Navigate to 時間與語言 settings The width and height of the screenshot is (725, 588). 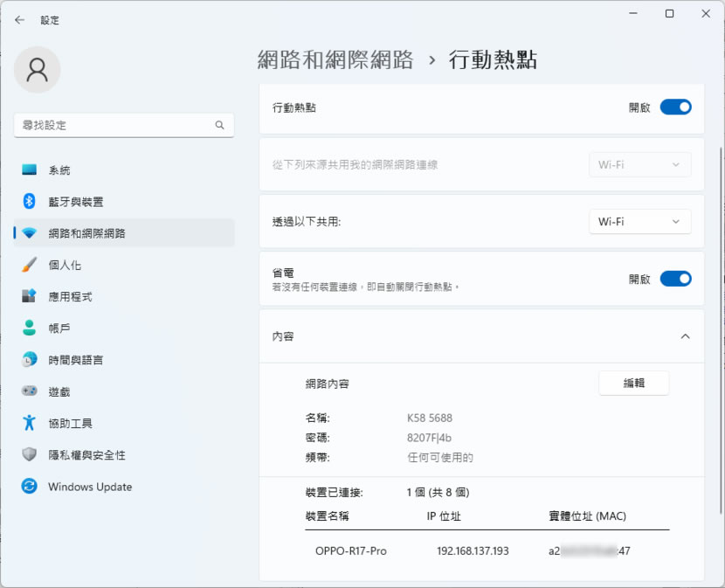[124, 360]
